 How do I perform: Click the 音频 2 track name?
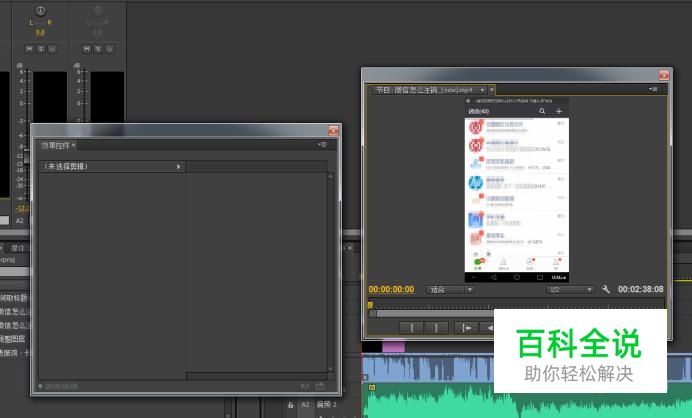pos(327,404)
